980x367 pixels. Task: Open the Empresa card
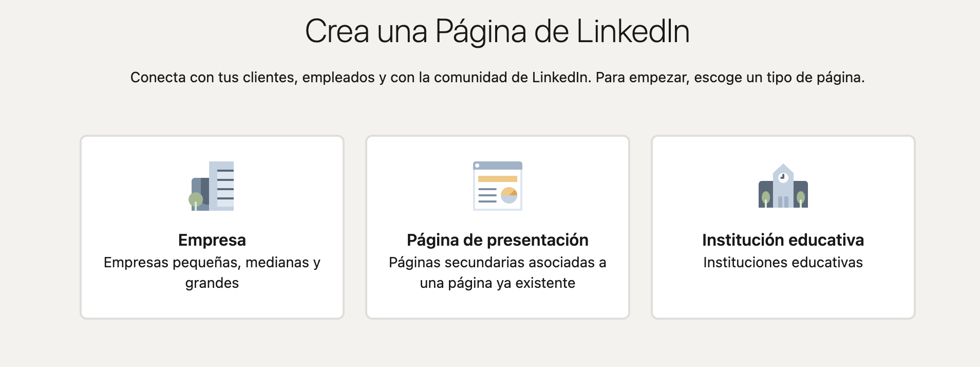212,227
